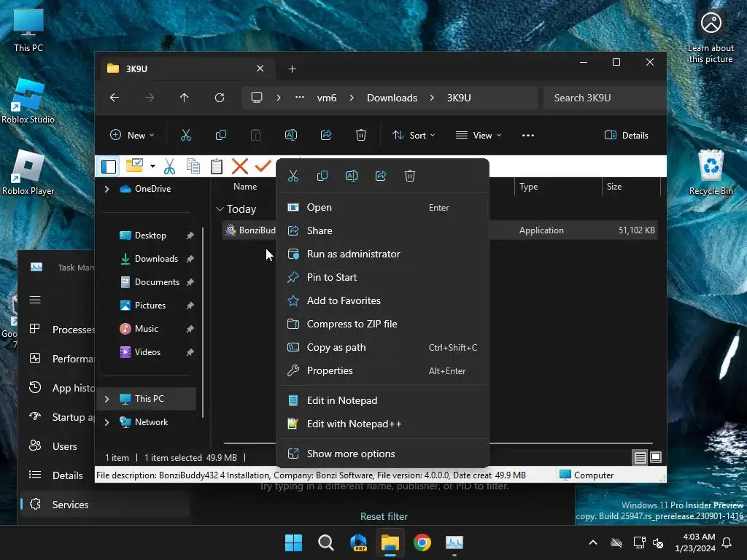The image size is (747, 560).
Task: Click Paste icon in Explorer command bar
Action: pos(256,135)
